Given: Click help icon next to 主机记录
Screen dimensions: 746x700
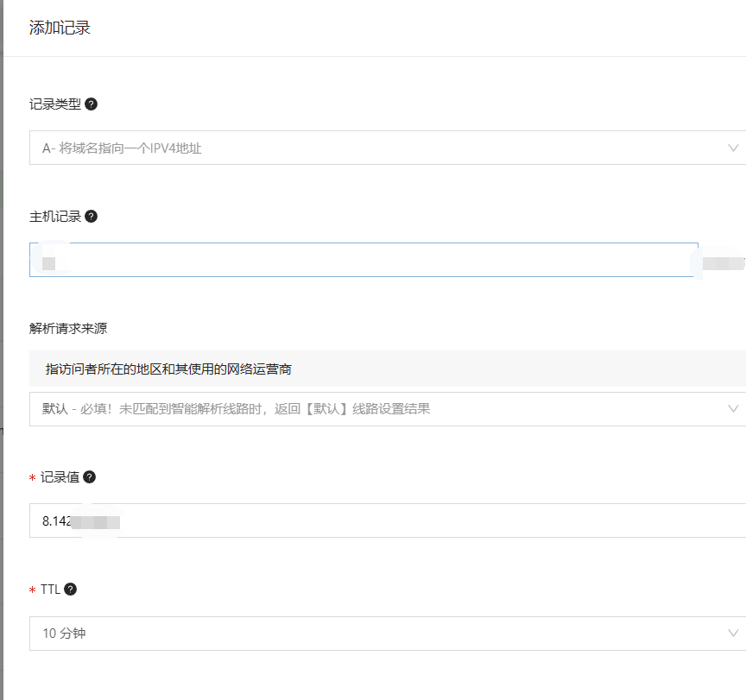Looking at the screenshot, I should coord(91,217).
